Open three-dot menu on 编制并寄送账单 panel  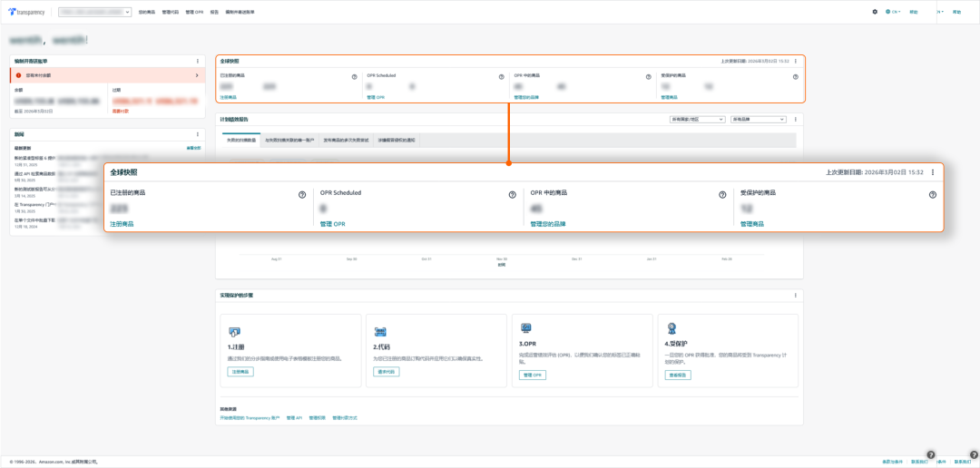[x=198, y=61]
